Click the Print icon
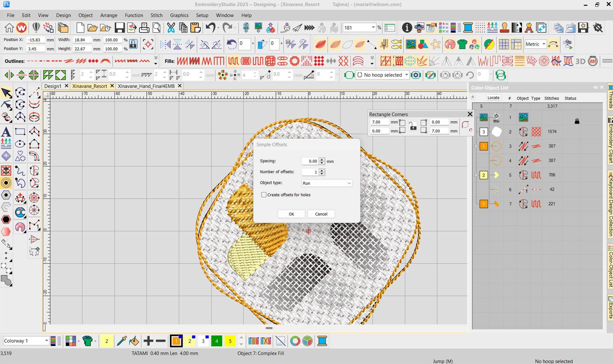Image resolution: width=613 pixels, height=364 pixels. tap(144, 28)
